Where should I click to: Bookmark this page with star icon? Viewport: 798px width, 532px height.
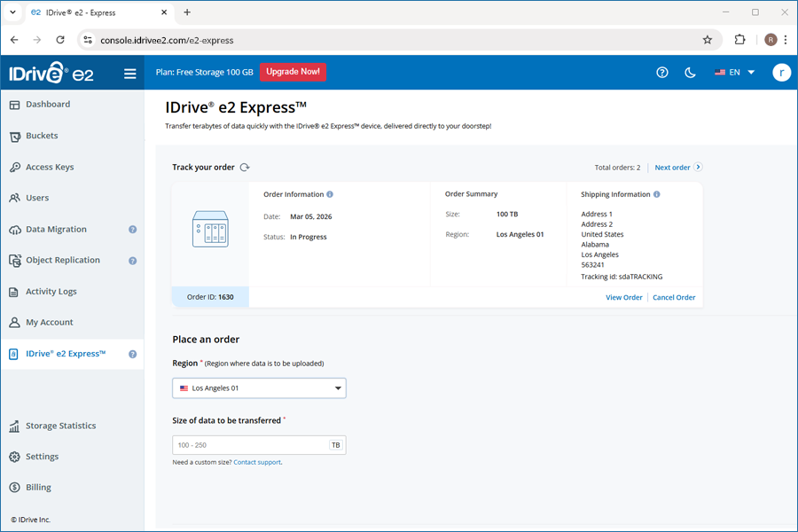(707, 40)
